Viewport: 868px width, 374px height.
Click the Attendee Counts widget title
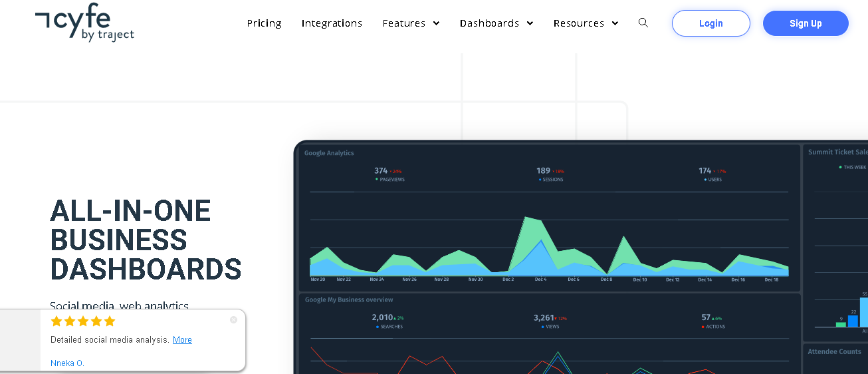[x=834, y=352]
